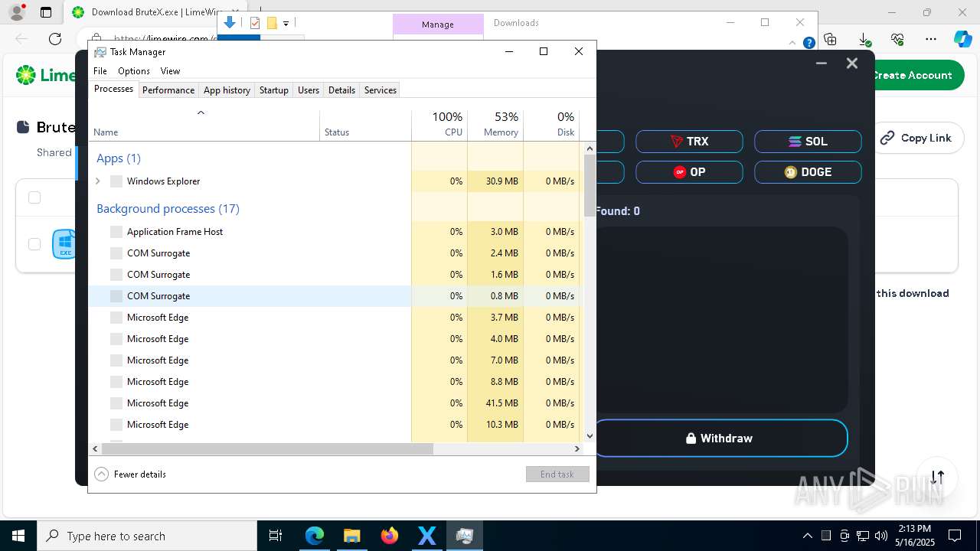This screenshot has height=551, width=980.
Task: Select the Microsoft Edge row using 41.5 MB
Action: (x=335, y=403)
